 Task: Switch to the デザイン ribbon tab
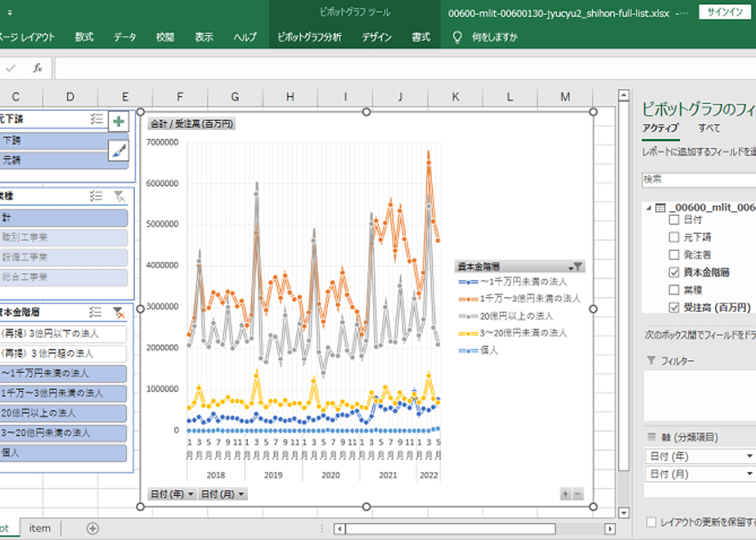376,37
